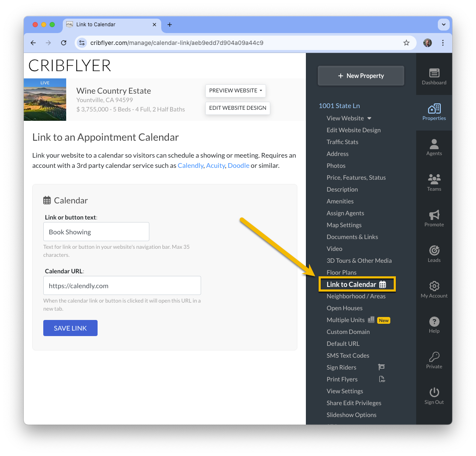Image resolution: width=476 pixels, height=456 pixels.
Task: Open Amenities in sidebar menu
Action: [340, 201]
